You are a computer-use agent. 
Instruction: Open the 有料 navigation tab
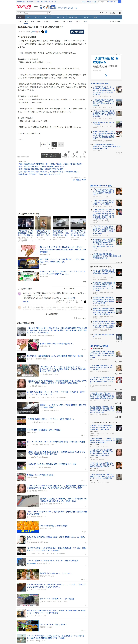point(95,17)
